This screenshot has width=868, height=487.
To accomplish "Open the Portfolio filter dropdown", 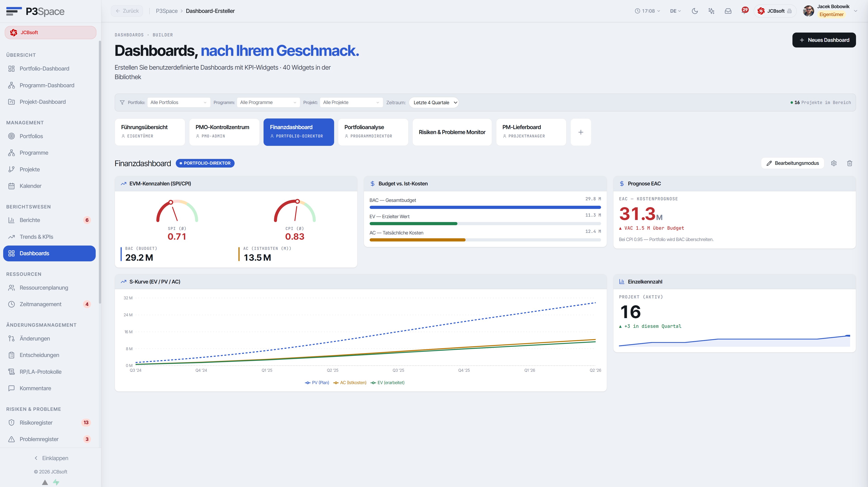I will 178,103.
